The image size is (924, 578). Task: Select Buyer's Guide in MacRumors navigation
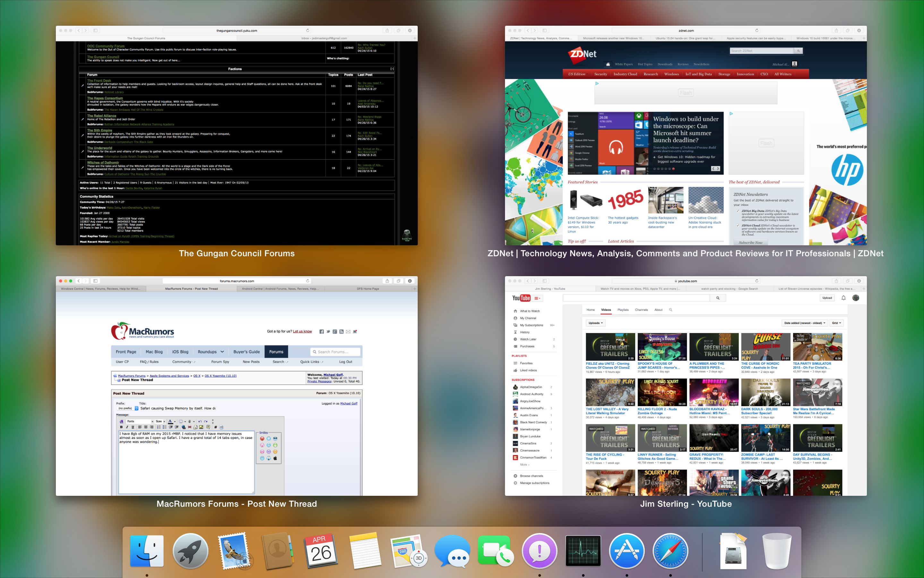coord(246,352)
